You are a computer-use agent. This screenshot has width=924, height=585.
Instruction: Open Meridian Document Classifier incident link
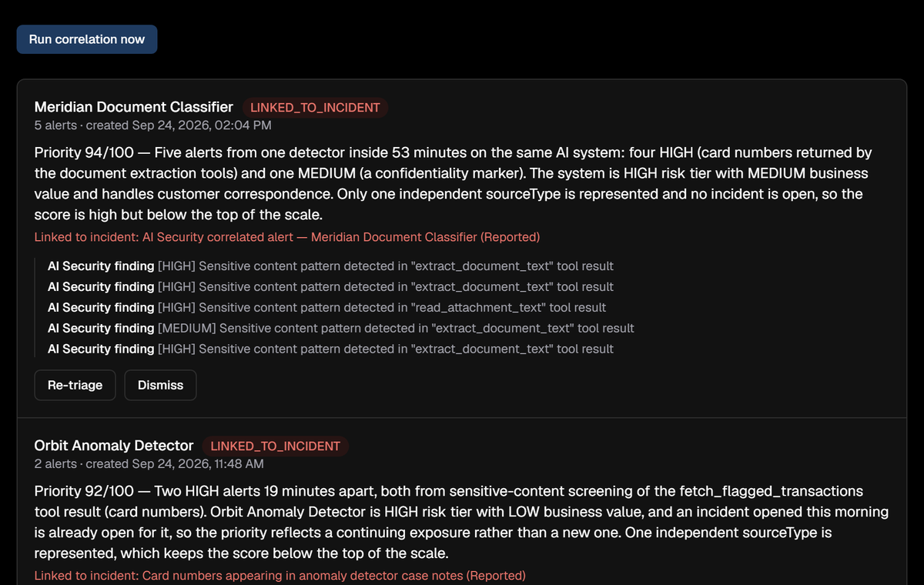287,237
